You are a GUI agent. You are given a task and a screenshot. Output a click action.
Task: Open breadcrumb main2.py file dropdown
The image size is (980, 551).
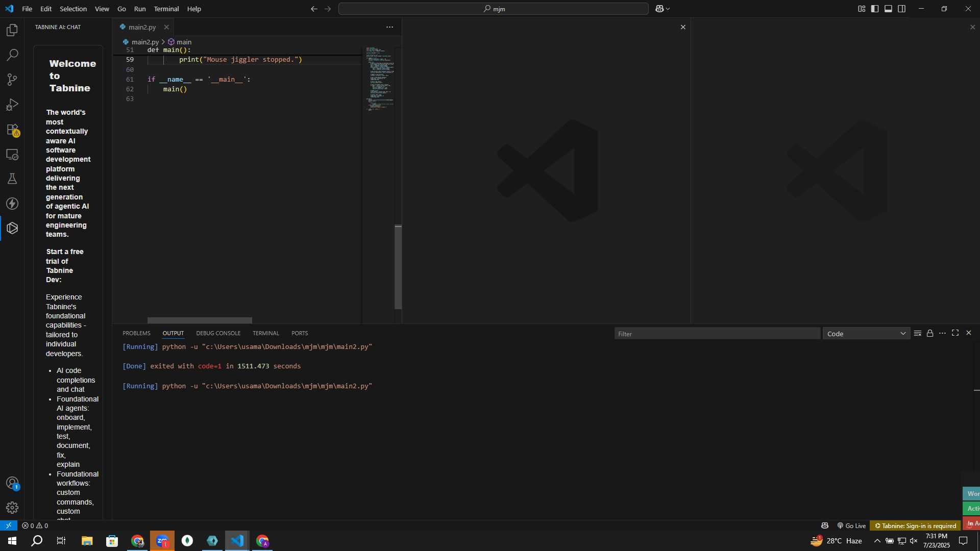[141, 42]
